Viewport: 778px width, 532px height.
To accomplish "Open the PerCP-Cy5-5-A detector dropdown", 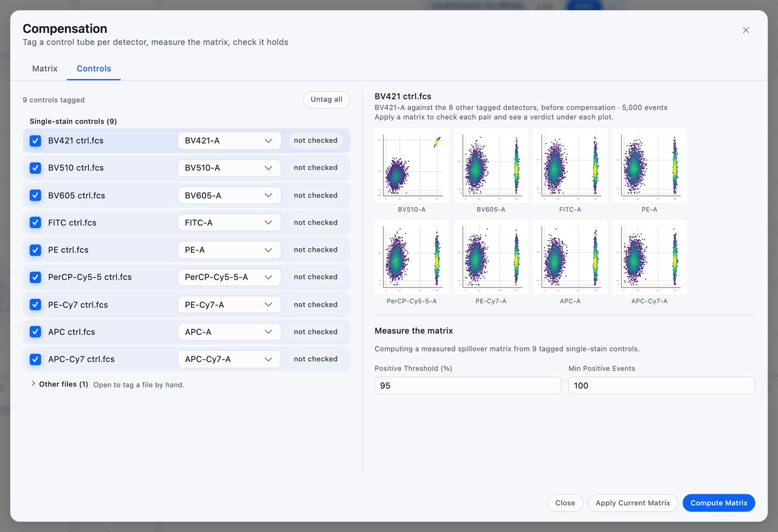I will coord(229,277).
